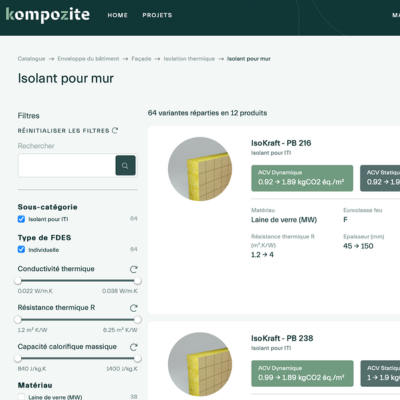Image resolution: width=400 pixels, height=400 pixels.
Task: Reset the Capacité calorifique massique filter
Action: click(134, 347)
